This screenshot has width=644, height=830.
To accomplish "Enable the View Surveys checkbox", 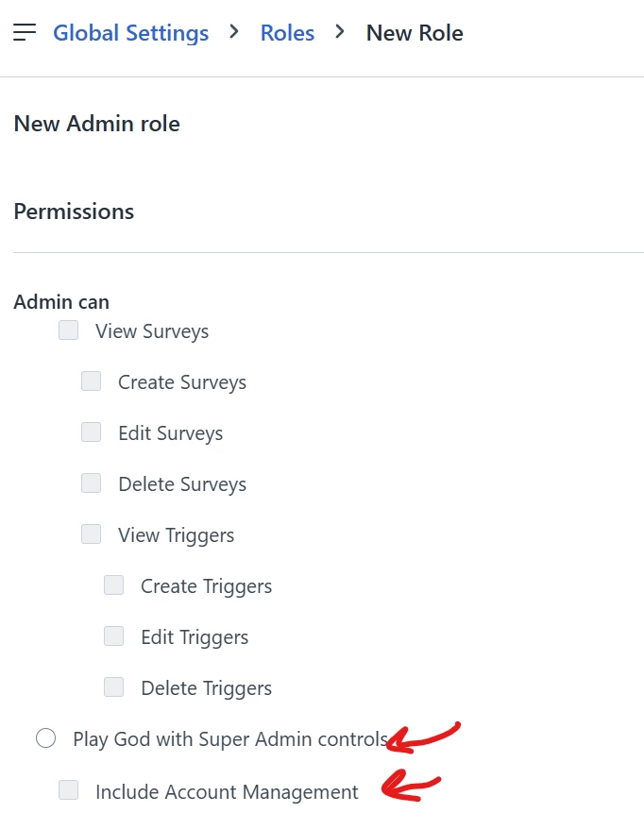I will pyautogui.click(x=69, y=330).
